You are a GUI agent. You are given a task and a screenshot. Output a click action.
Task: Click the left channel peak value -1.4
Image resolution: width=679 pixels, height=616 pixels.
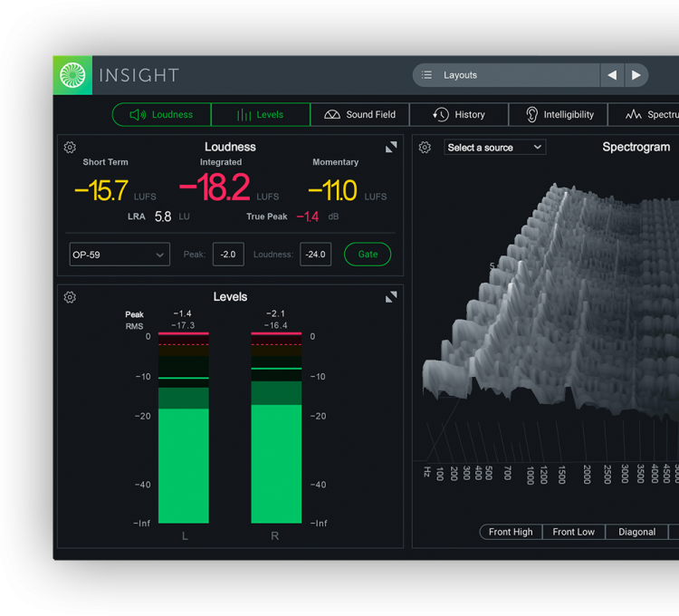click(x=182, y=313)
